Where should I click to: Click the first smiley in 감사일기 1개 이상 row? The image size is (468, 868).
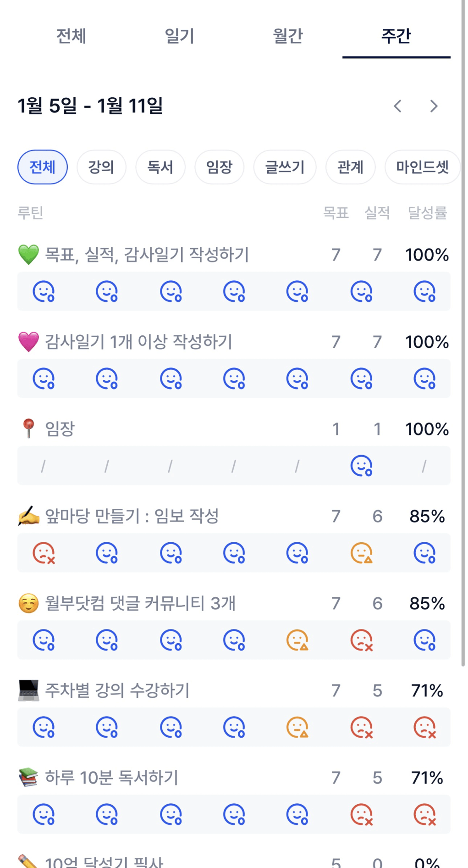click(x=44, y=378)
